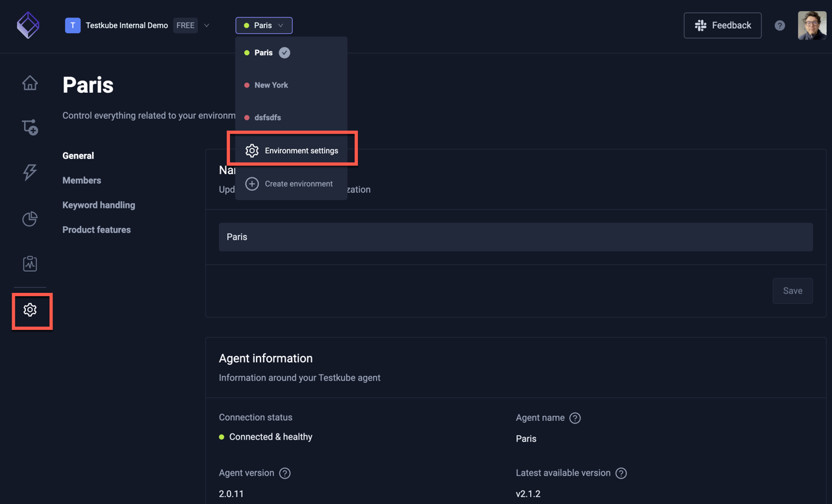Open the pie chart insights icon

pyautogui.click(x=30, y=219)
